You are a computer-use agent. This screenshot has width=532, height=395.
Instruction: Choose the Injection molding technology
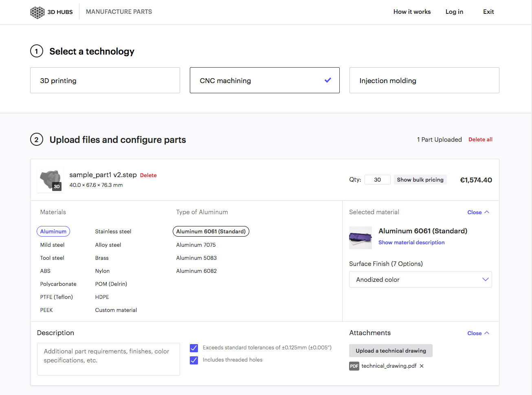(x=424, y=80)
